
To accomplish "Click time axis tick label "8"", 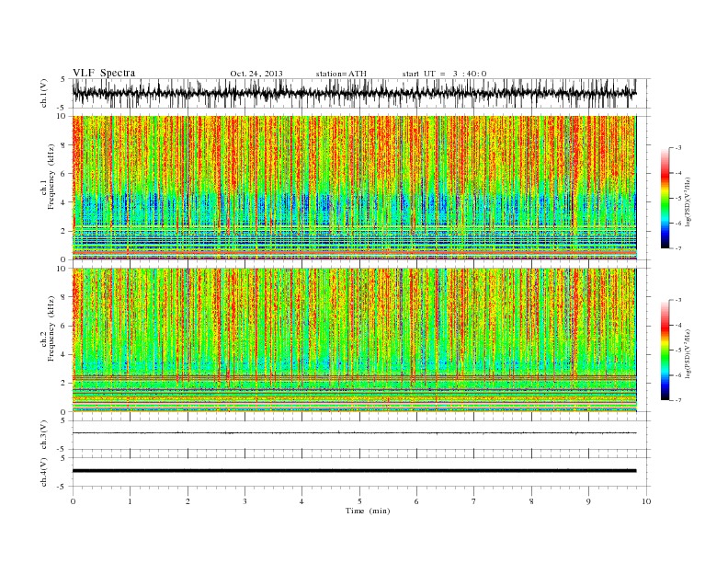I will 531,501.
